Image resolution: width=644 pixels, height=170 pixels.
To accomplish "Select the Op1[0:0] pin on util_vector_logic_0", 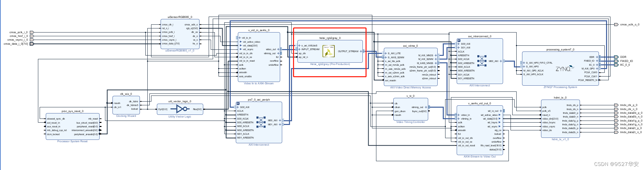I will click(x=163, y=109).
